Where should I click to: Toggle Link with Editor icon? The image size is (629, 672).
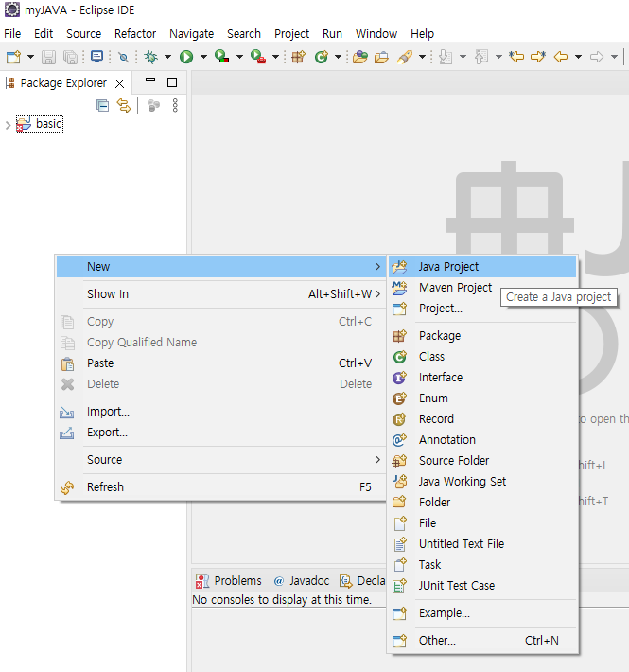point(124,105)
